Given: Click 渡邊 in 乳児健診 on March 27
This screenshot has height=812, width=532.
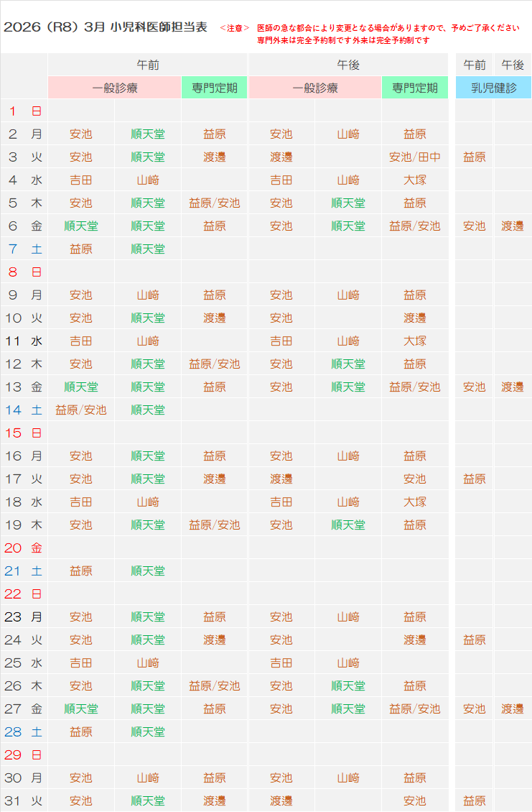Looking at the screenshot, I should 513,709.
